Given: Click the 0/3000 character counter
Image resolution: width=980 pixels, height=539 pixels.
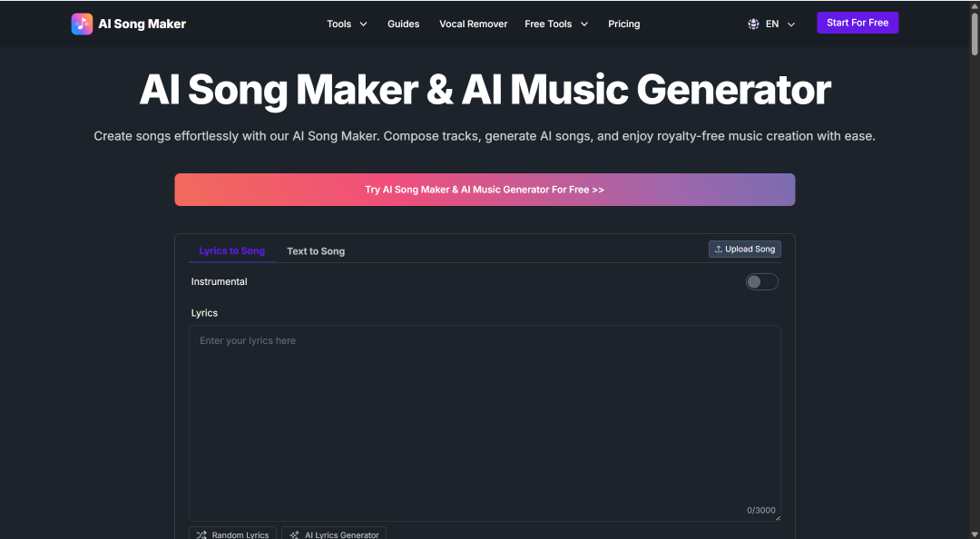Looking at the screenshot, I should pos(760,510).
